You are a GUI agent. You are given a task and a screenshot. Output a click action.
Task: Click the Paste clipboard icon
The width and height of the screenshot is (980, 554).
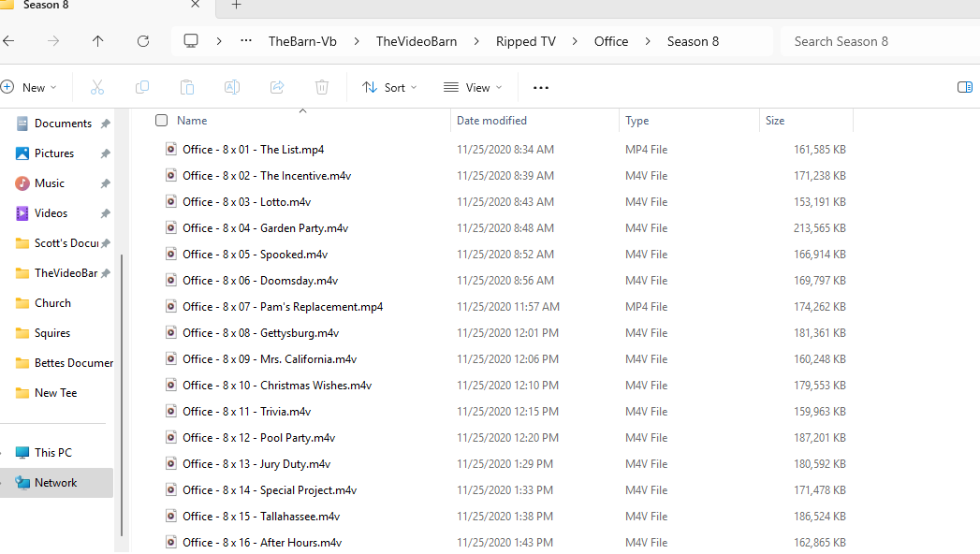point(187,87)
